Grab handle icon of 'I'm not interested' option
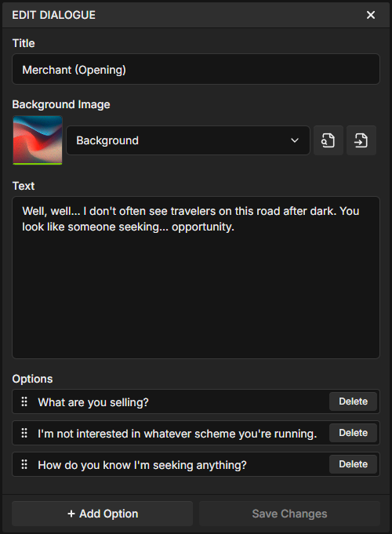 pyautogui.click(x=24, y=433)
